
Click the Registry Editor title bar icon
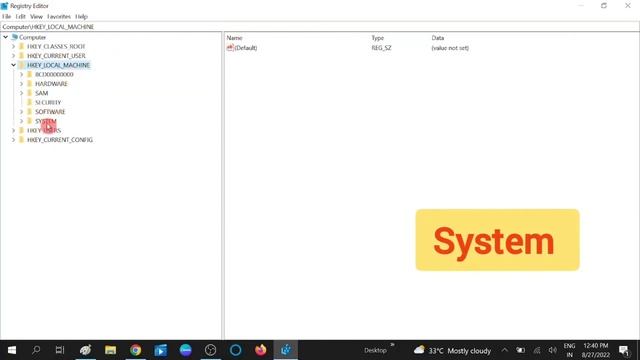(x=4, y=6)
